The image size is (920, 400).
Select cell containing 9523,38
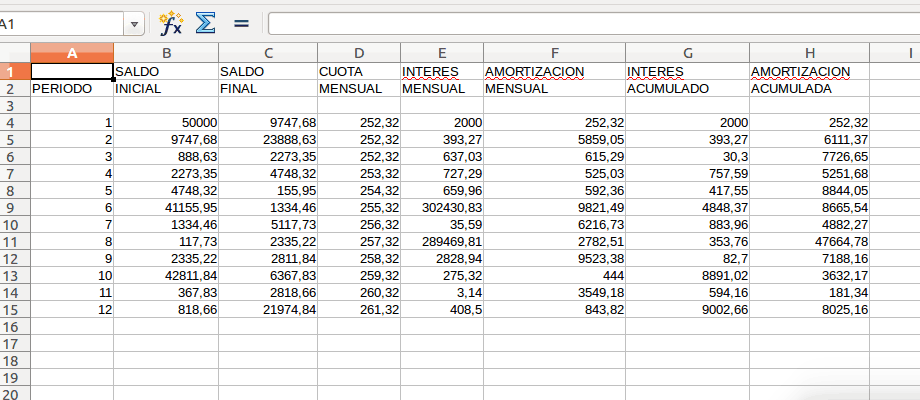[554, 259]
